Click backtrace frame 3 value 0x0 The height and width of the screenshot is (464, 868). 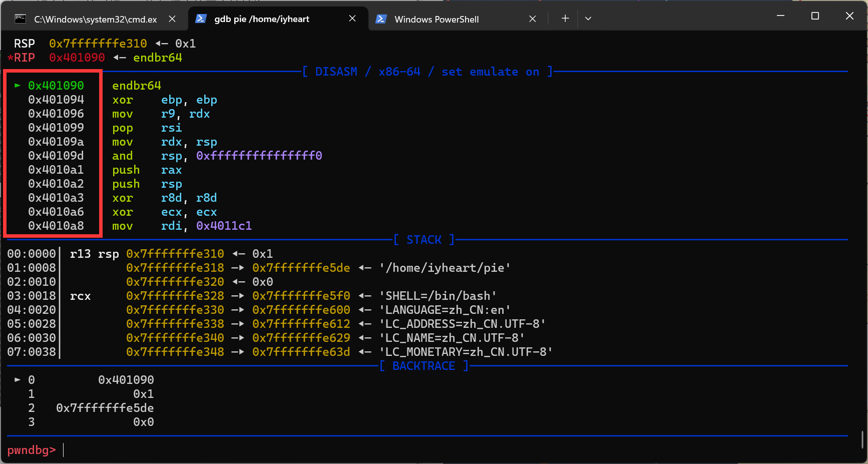pos(144,422)
